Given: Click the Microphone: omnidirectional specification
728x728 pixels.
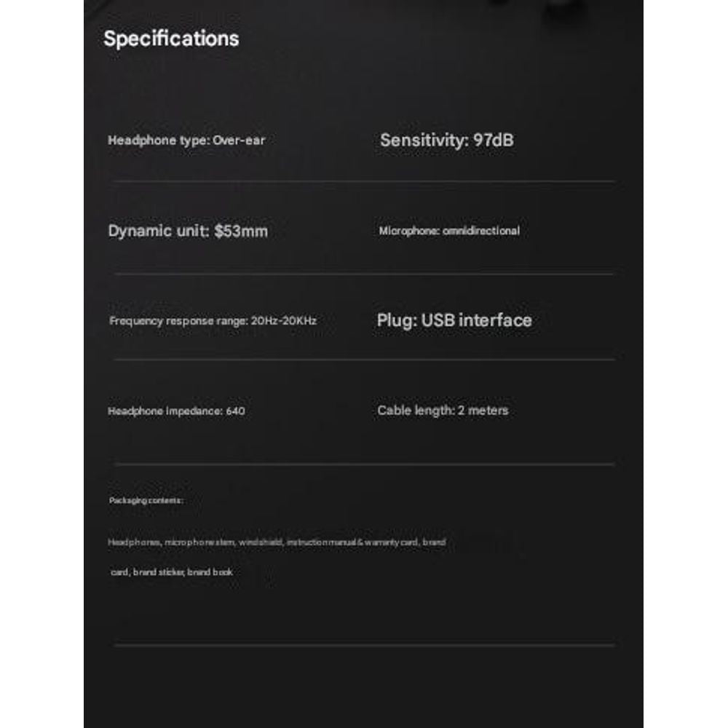Looking at the screenshot, I should [x=449, y=231].
